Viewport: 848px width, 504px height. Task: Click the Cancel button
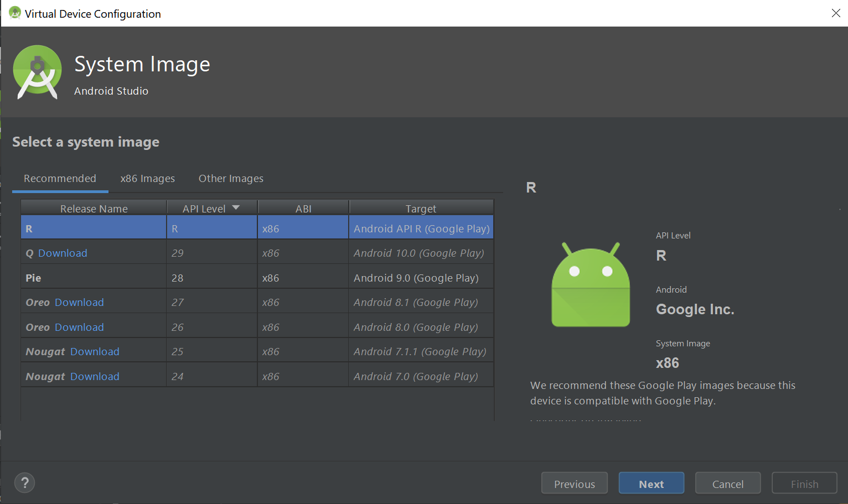pos(727,482)
